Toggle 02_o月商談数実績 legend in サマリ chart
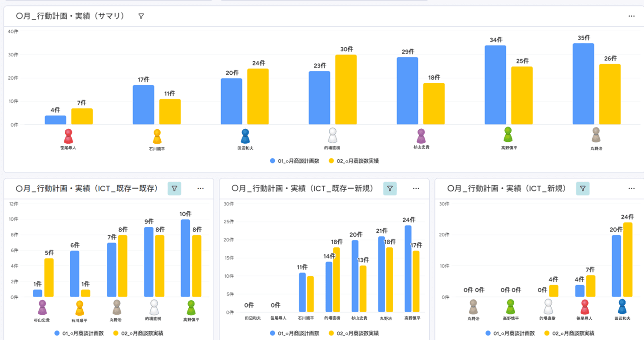644x340 pixels. coord(354,161)
